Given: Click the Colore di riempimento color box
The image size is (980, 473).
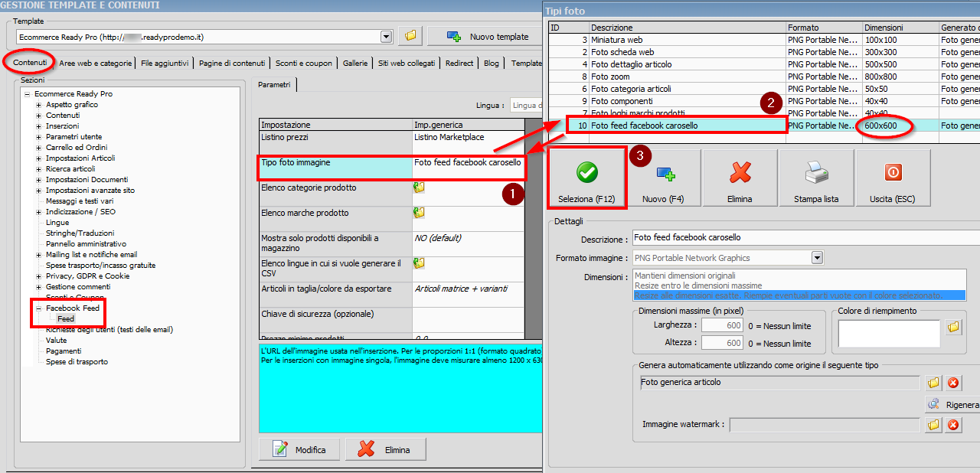Looking at the screenshot, I should pos(889,334).
